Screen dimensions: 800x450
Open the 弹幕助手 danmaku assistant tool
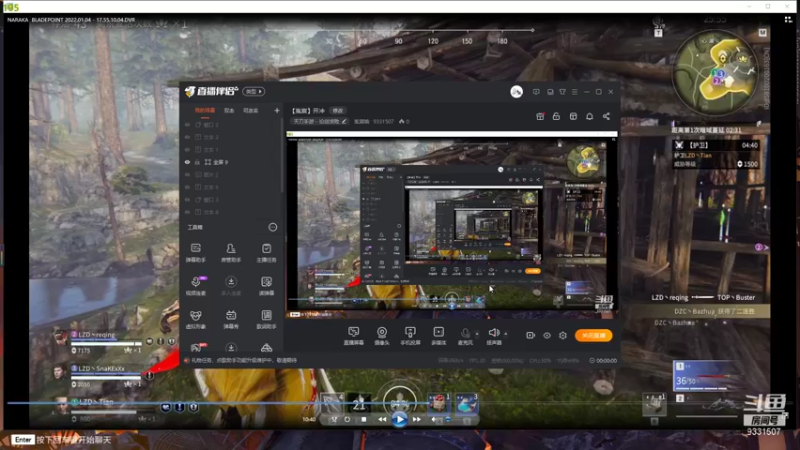point(195,253)
